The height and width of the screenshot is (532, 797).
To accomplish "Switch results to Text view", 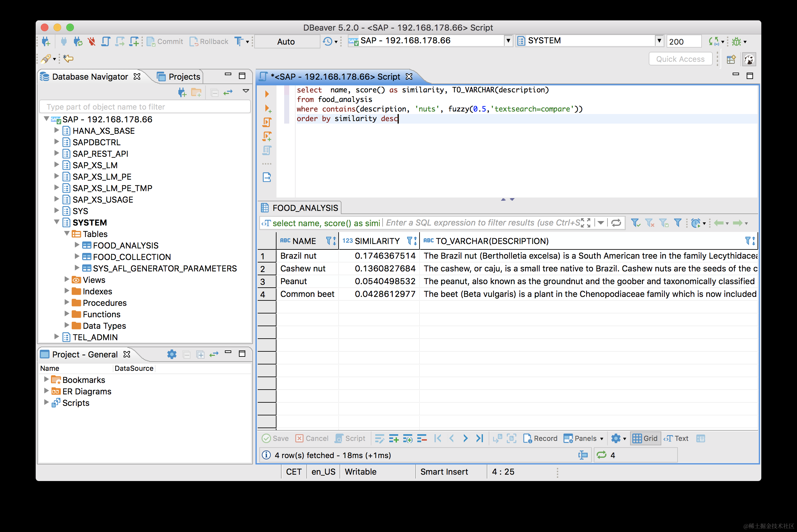I will [676, 438].
